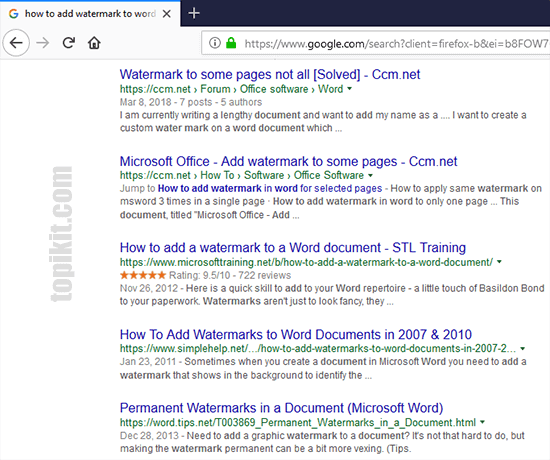Click the five-star rating of STL Training result
Screen dimensions: 550x460
[x=142, y=275]
